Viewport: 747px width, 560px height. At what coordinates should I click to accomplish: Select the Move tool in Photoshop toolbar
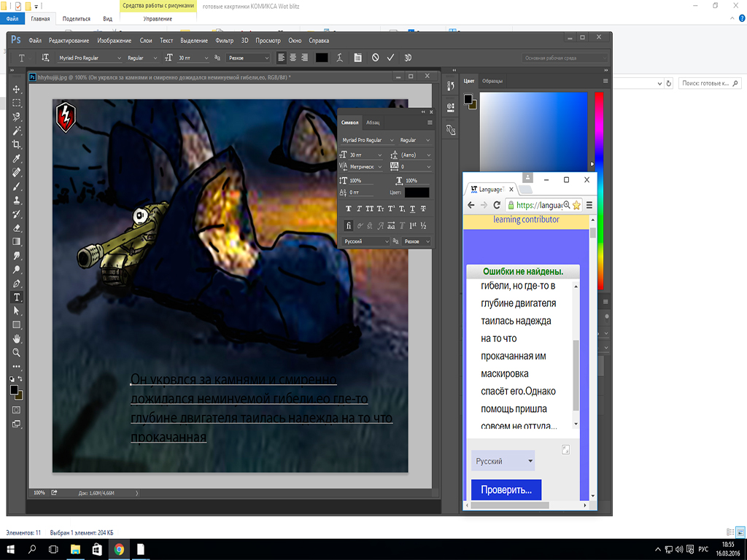click(x=16, y=90)
